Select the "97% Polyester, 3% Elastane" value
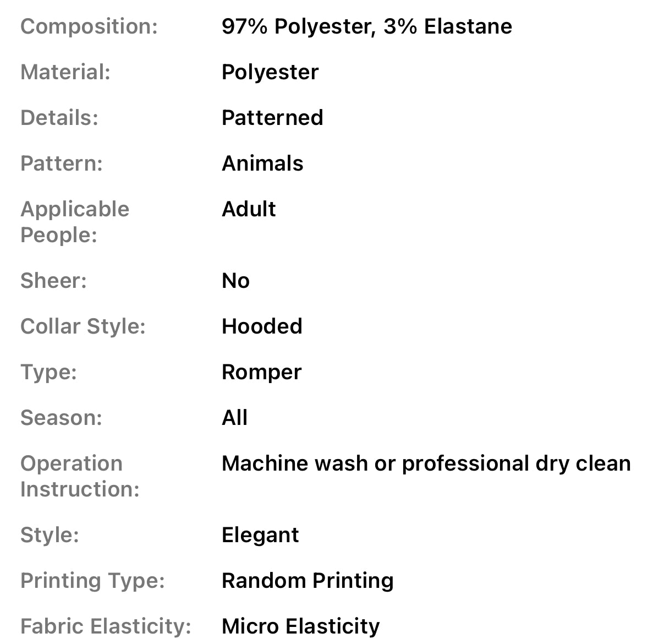 pyautogui.click(x=366, y=26)
